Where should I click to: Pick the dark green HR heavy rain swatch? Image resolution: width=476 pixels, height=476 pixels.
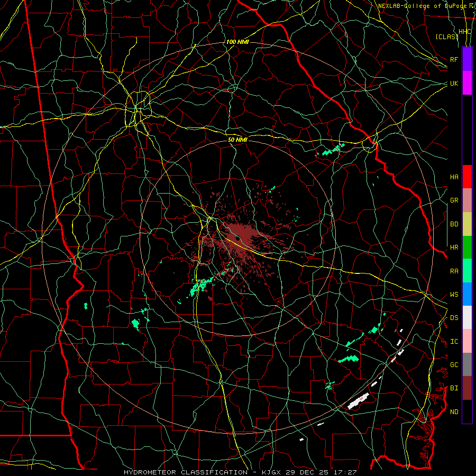467,248
